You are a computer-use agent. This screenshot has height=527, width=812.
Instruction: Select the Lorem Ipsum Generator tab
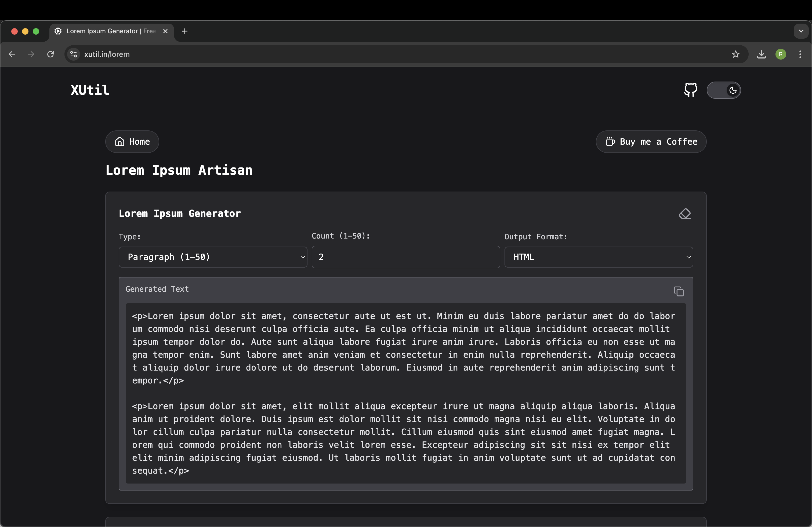click(x=111, y=31)
